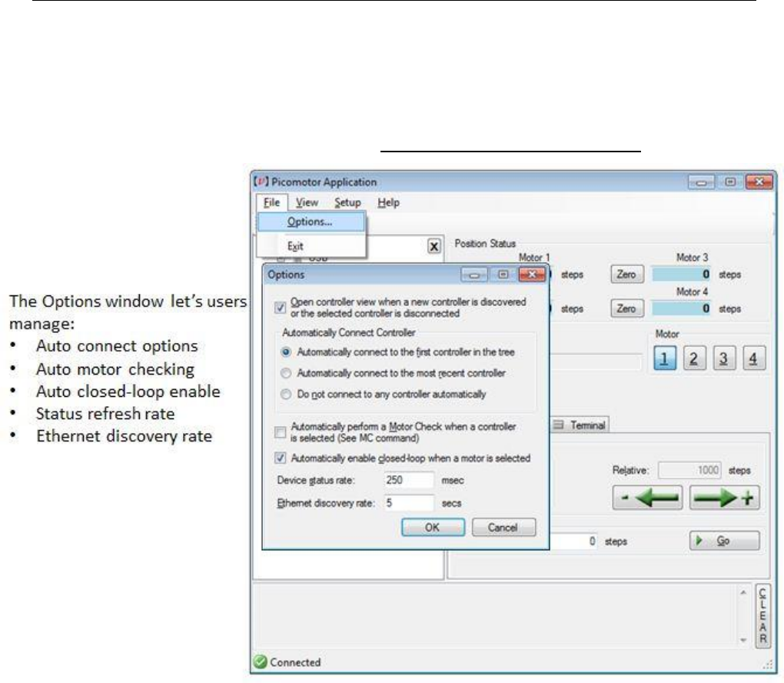Clear the log with CLEAR button

click(762, 616)
